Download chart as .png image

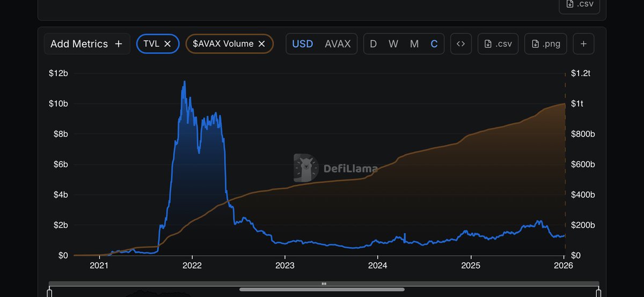point(545,44)
